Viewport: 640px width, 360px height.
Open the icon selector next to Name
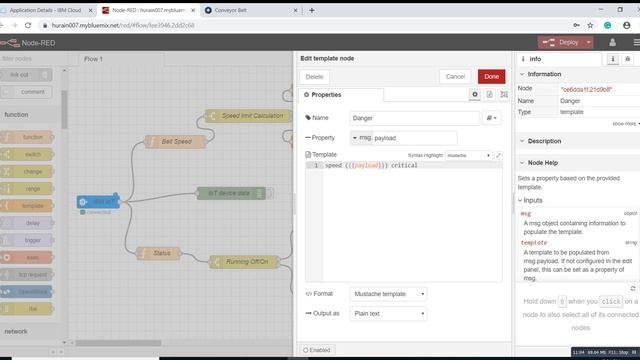(491, 118)
